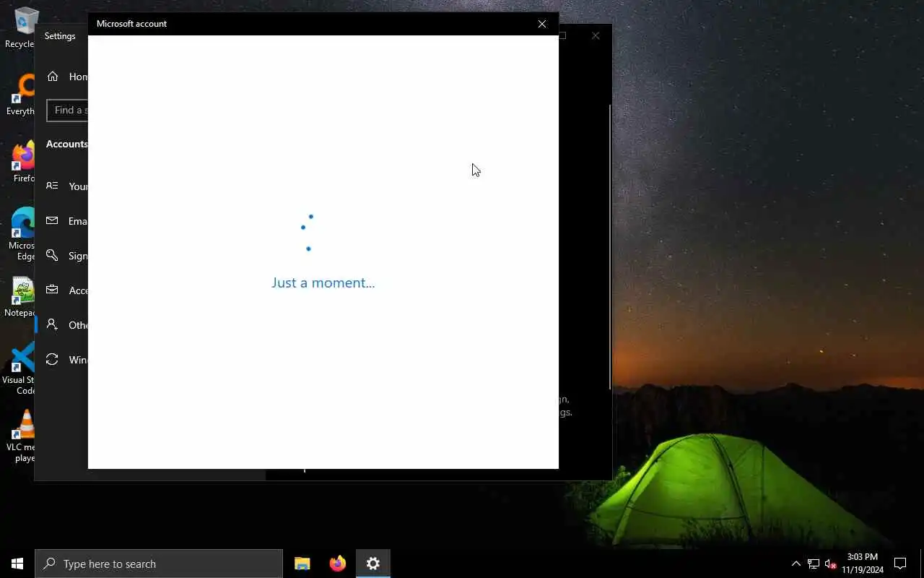Open the Everything desktop shortcut
The height and width of the screenshot is (578, 924).
22,95
